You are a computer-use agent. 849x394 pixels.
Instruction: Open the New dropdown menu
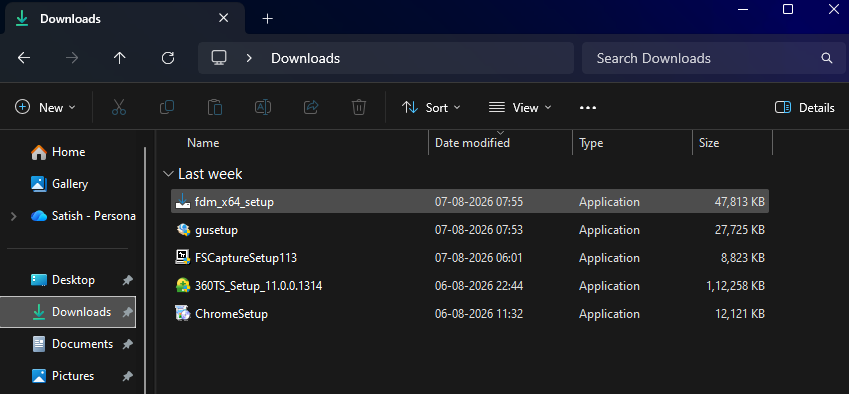click(x=45, y=108)
